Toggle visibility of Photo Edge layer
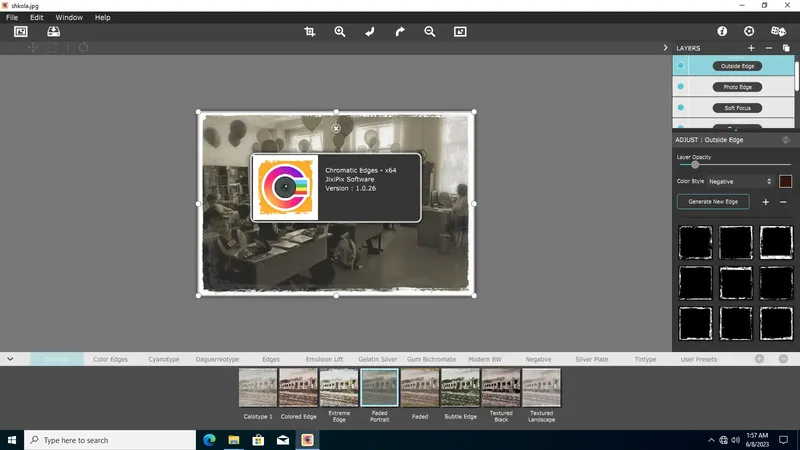This screenshot has height=450, width=800. [x=681, y=87]
